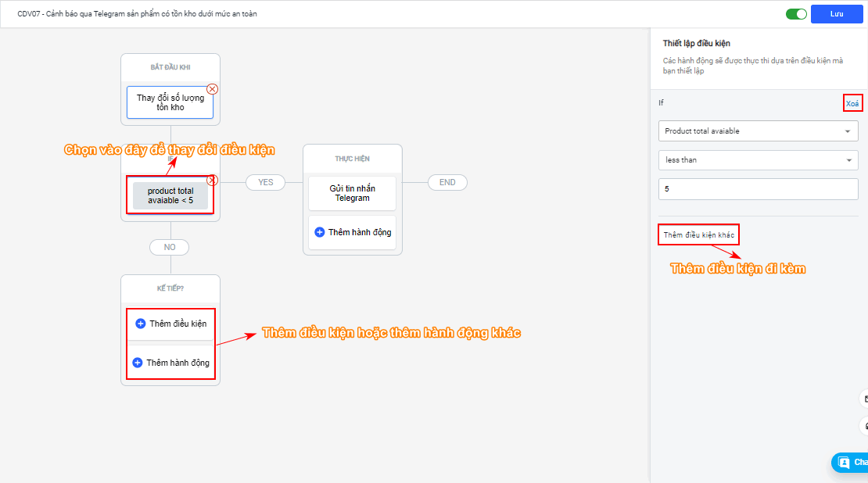This screenshot has width=868, height=483.
Task: Click 'Thêm điều kiện khác' link
Action: 698,234
